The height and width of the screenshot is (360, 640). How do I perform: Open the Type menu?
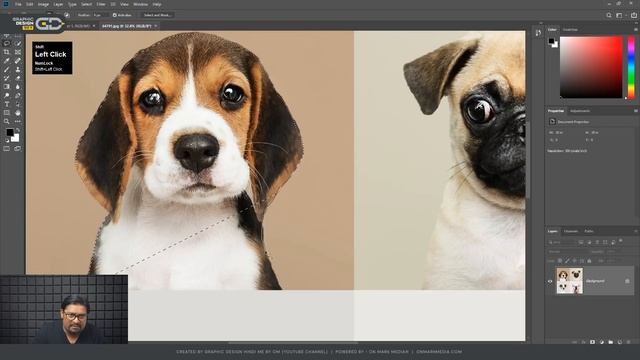tap(72, 4)
